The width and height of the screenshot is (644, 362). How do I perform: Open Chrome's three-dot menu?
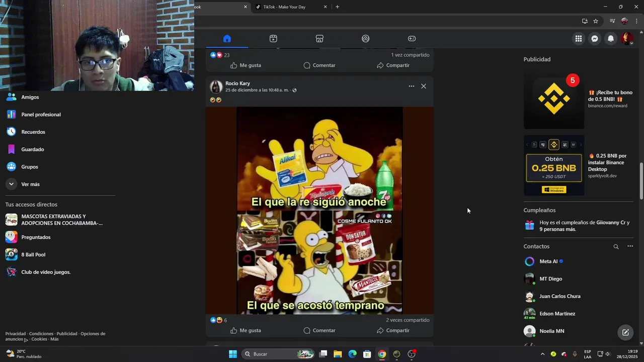[x=637, y=21]
